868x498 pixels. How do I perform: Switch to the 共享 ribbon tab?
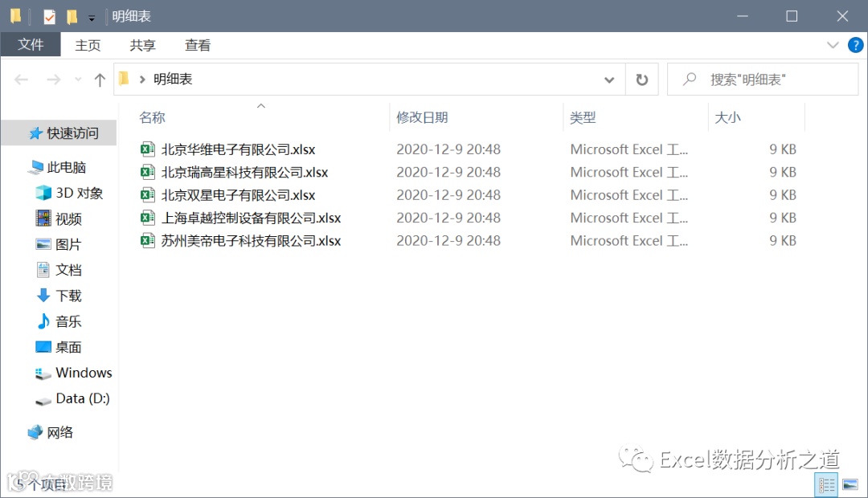143,45
